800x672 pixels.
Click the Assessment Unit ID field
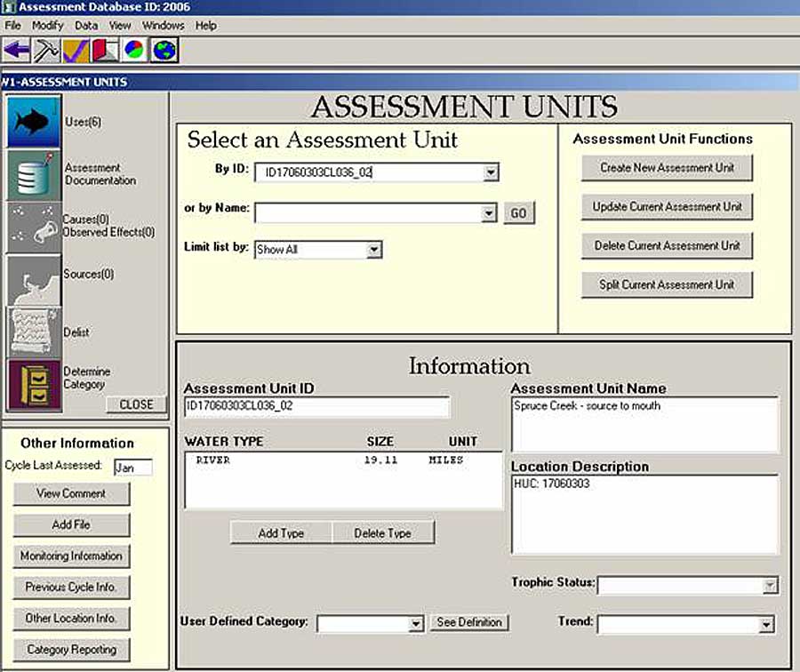pyautogui.click(x=316, y=407)
